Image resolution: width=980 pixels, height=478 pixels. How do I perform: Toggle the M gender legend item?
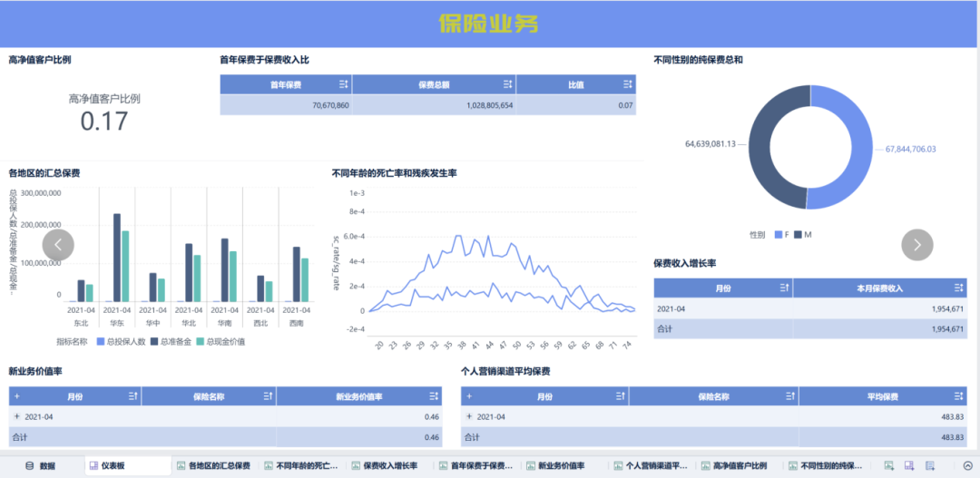pyautogui.click(x=802, y=235)
